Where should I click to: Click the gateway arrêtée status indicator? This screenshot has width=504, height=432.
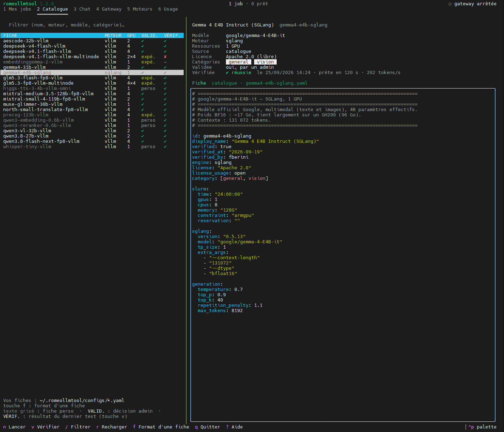coord(473,4)
